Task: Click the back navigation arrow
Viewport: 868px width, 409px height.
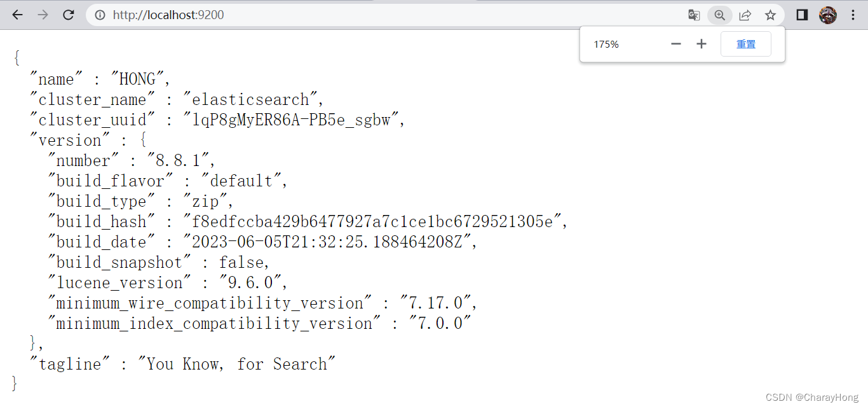Action: point(17,15)
